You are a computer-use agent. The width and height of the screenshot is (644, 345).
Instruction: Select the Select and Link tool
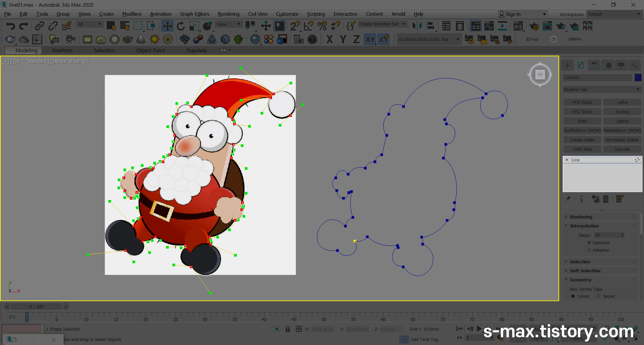coord(40,26)
